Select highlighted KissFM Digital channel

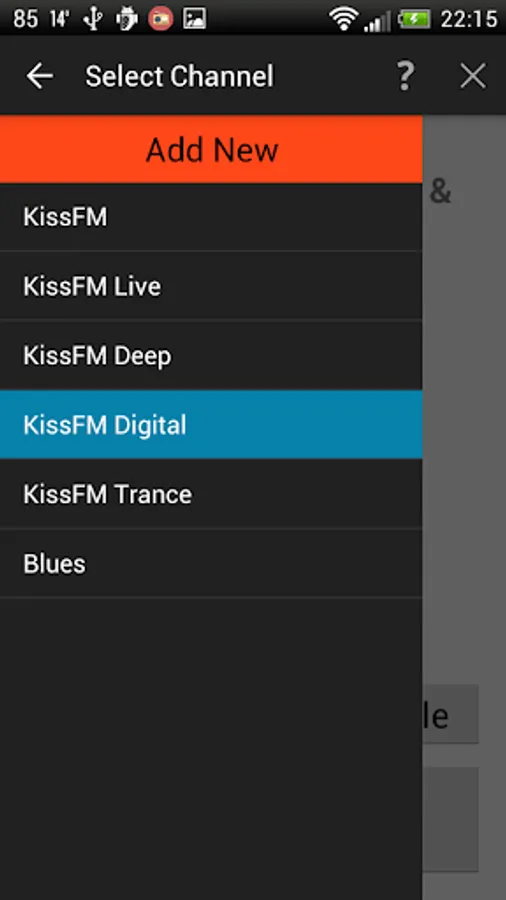coord(211,425)
